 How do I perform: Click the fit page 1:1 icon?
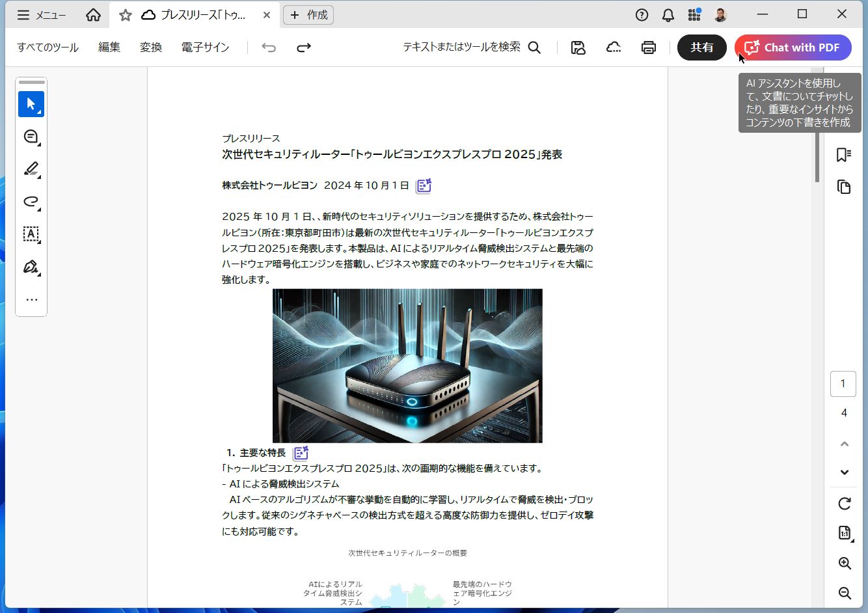[845, 533]
